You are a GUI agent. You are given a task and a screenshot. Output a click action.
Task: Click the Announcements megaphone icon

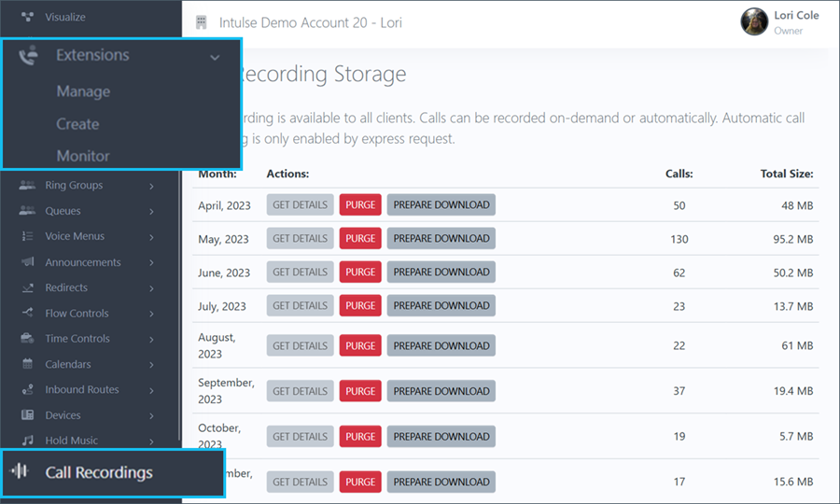[27, 262]
